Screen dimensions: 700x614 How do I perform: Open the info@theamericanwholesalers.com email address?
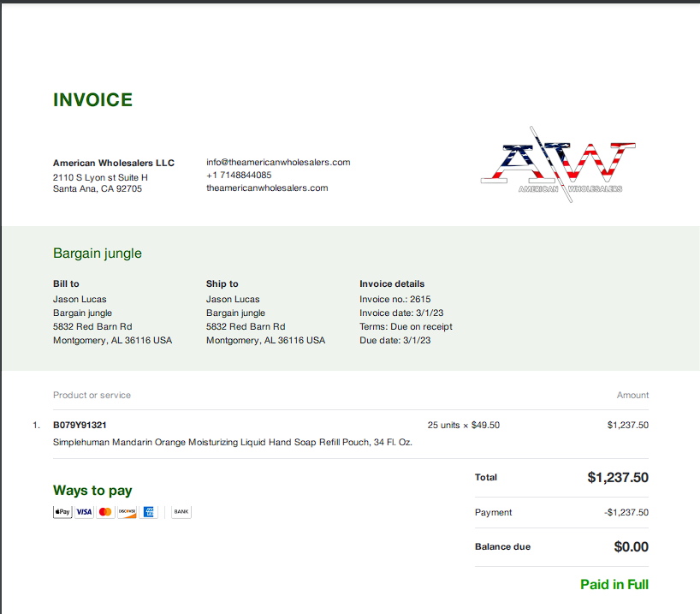click(x=278, y=162)
